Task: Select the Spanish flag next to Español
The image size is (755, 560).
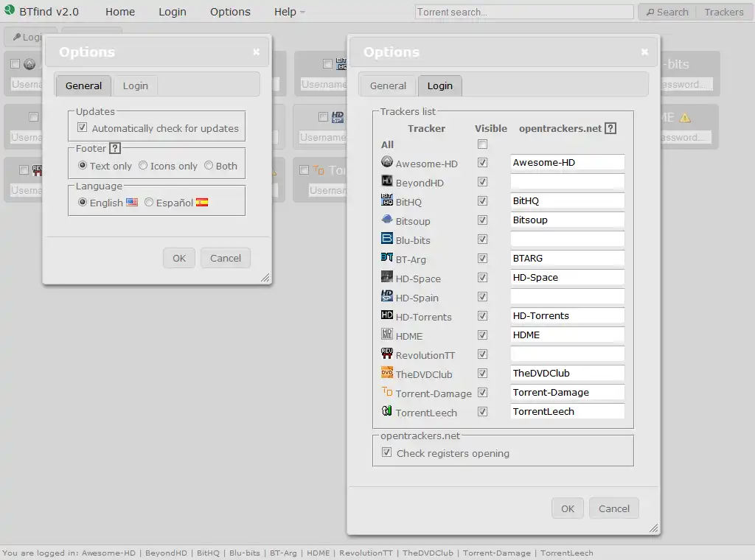Action: [202, 202]
